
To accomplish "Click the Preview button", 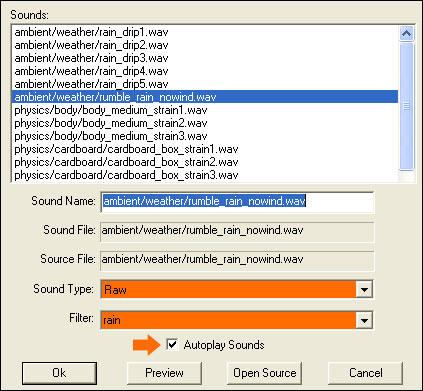I will (x=164, y=373).
